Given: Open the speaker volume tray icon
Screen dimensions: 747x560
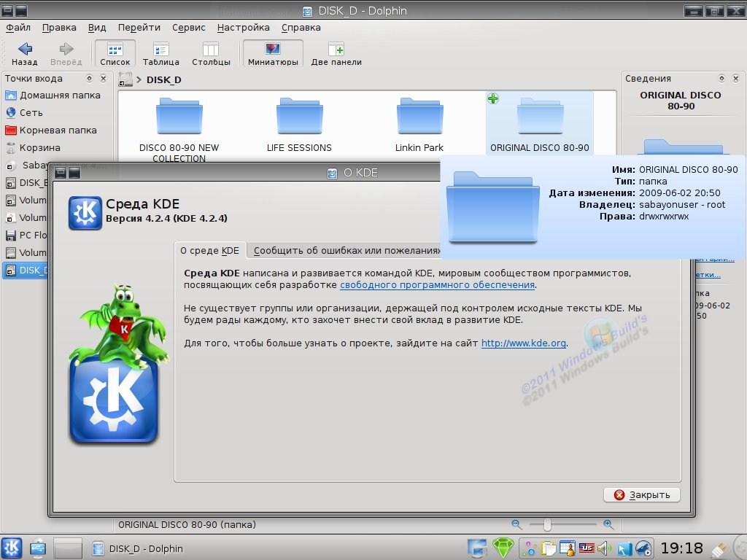Looking at the screenshot, I should tap(603, 548).
